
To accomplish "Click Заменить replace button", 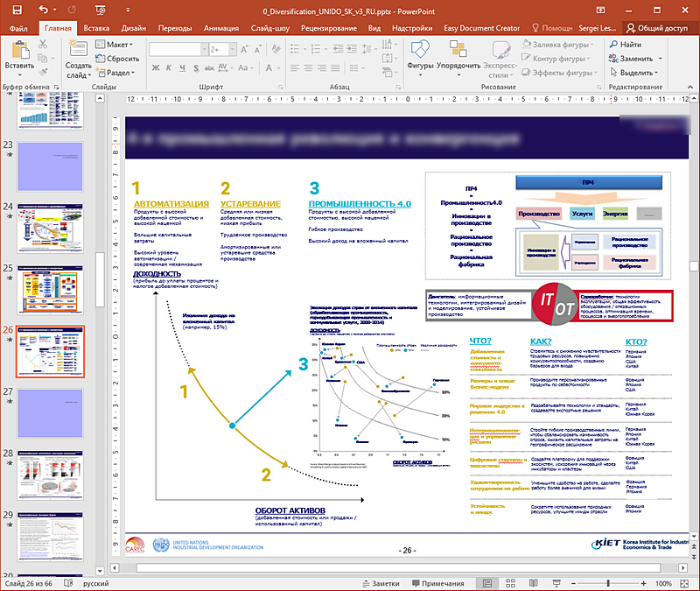I will pos(631,58).
